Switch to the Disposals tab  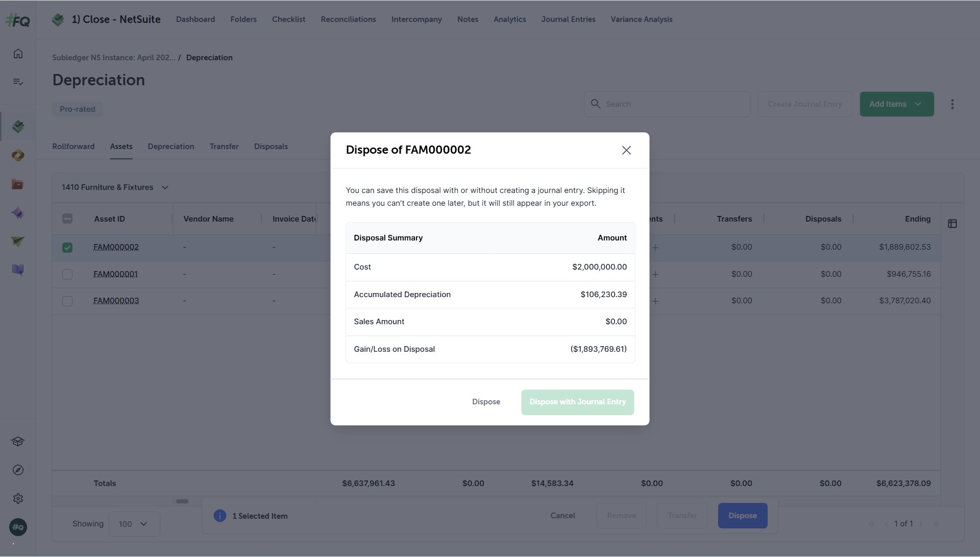click(271, 147)
